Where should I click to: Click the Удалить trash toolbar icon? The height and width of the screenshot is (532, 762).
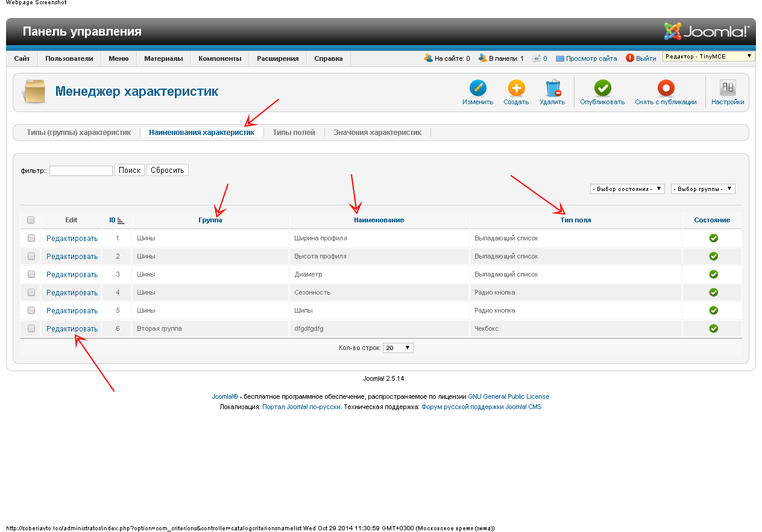click(553, 88)
